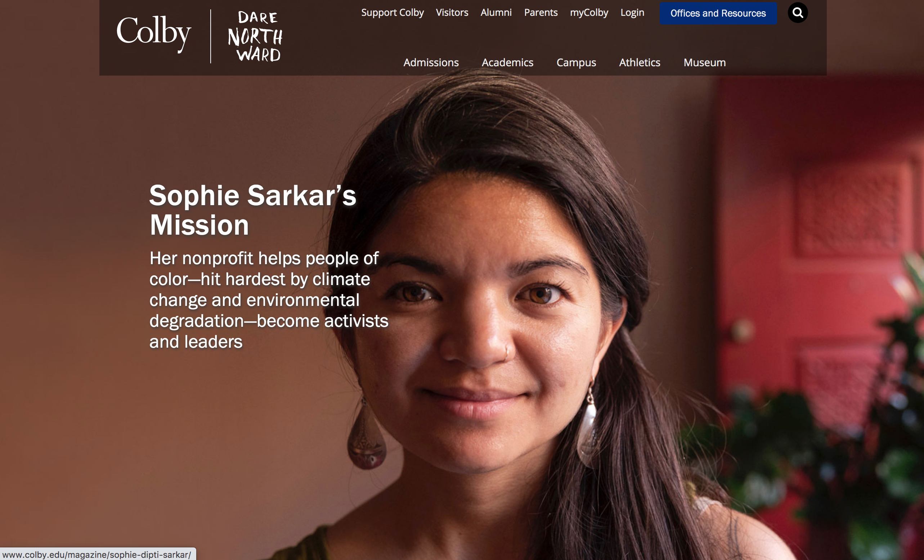Open the Offices and Resources button
The height and width of the screenshot is (560, 924).
pyautogui.click(x=718, y=13)
